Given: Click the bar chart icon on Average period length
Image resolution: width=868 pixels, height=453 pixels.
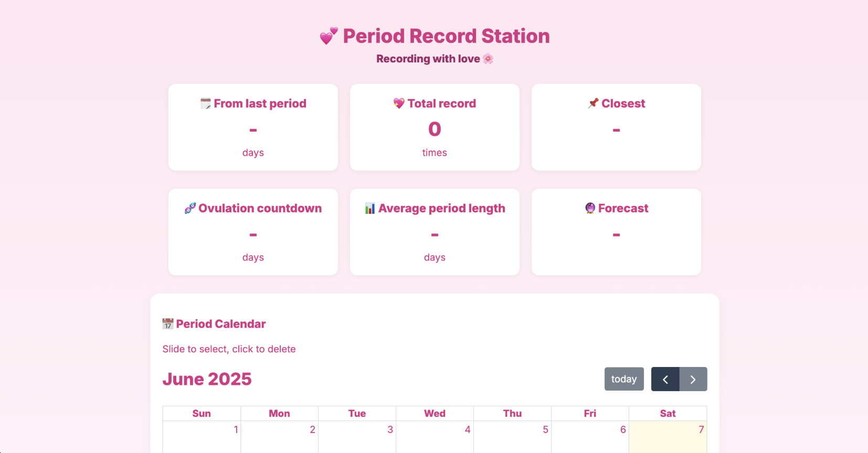Looking at the screenshot, I should pyautogui.click(x=369, y=208).
